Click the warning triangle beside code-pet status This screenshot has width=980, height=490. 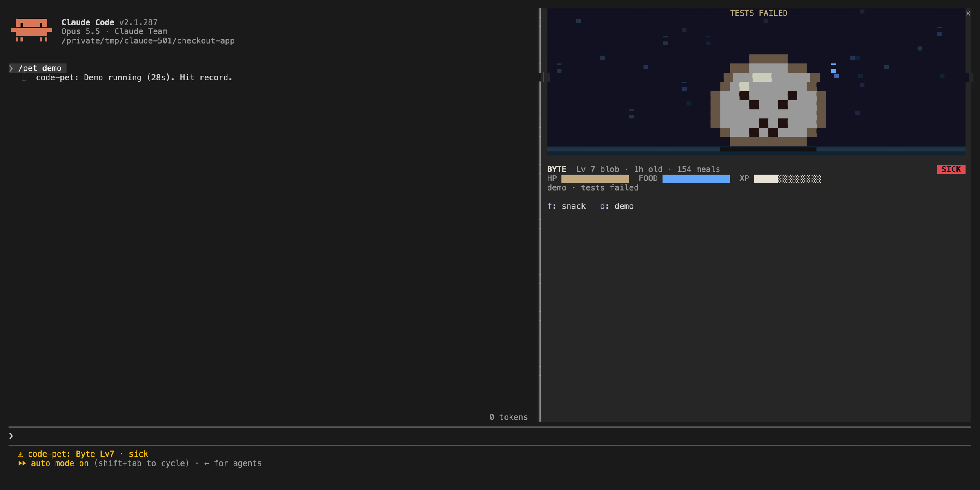[20, 454]
